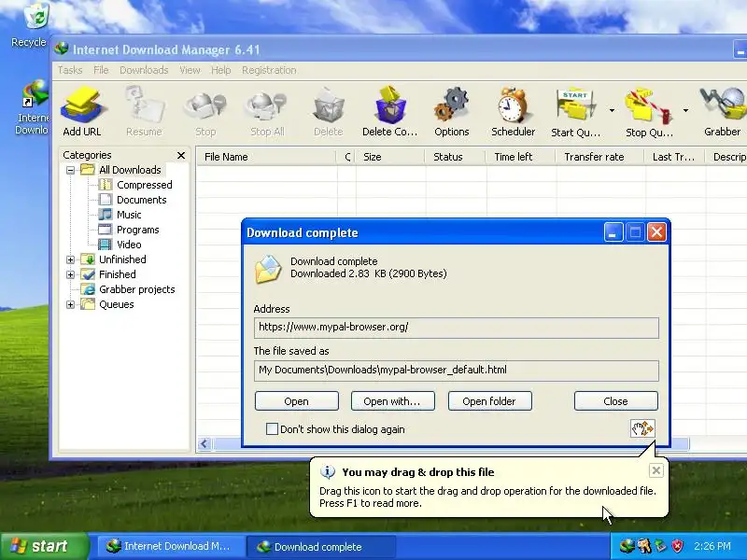
Task: Click the Download complete taskbar button
Action: pyautogui.click(x=320, y=546)
